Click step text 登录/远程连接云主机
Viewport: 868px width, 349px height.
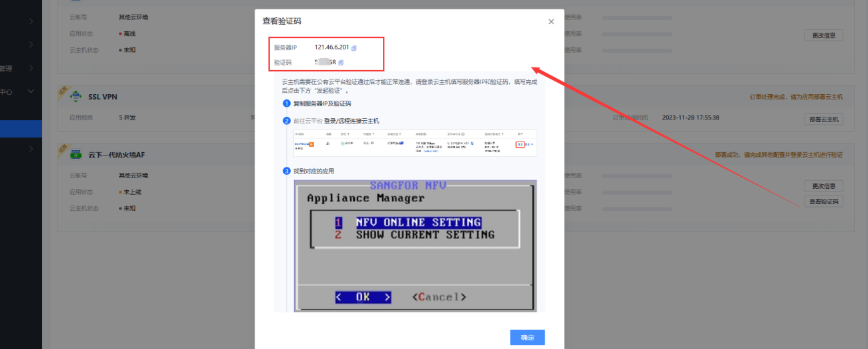[351, 121]
